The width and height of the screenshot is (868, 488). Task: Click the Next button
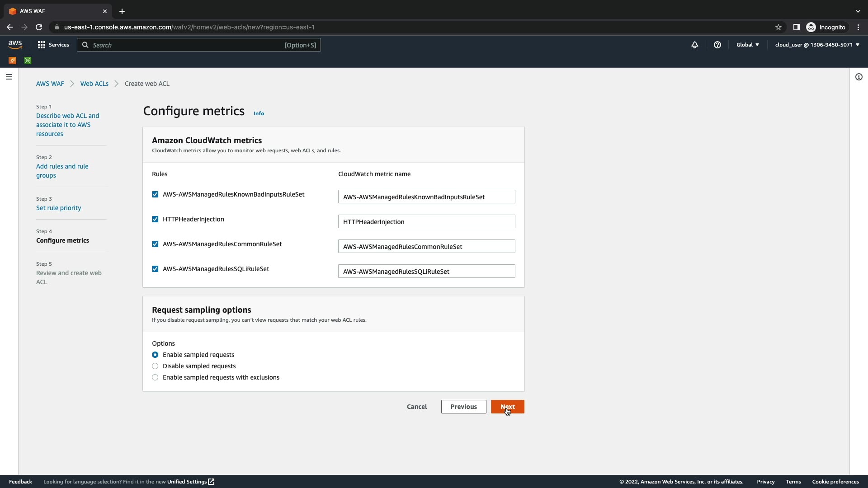point(507,407)
